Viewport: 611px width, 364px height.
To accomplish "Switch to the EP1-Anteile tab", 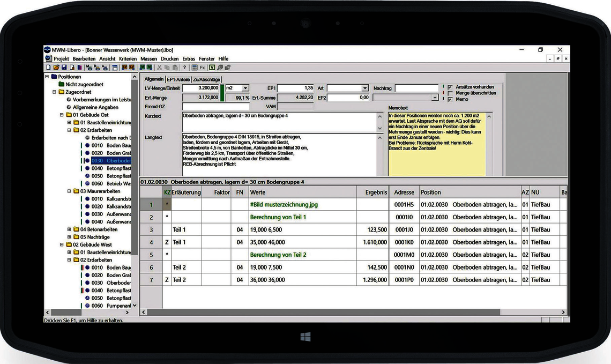I will click(178, 79).
